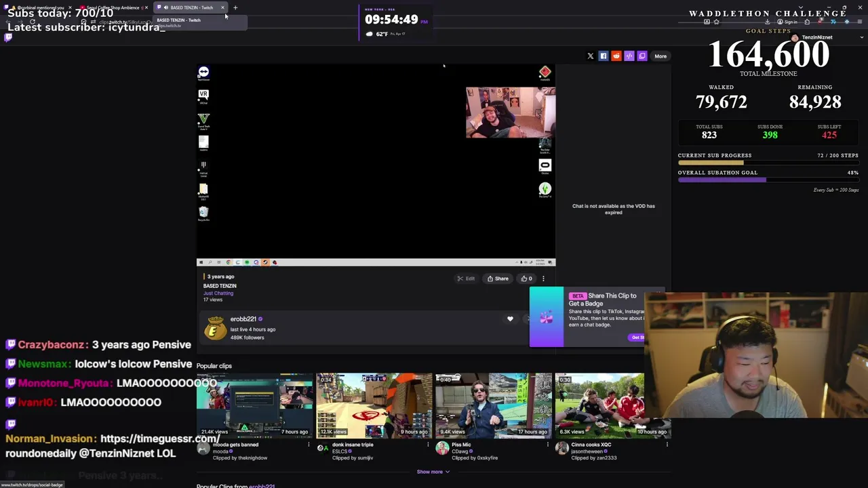Click the 17 views count text
Screen dimensions: 868x488
pos(213,300)
